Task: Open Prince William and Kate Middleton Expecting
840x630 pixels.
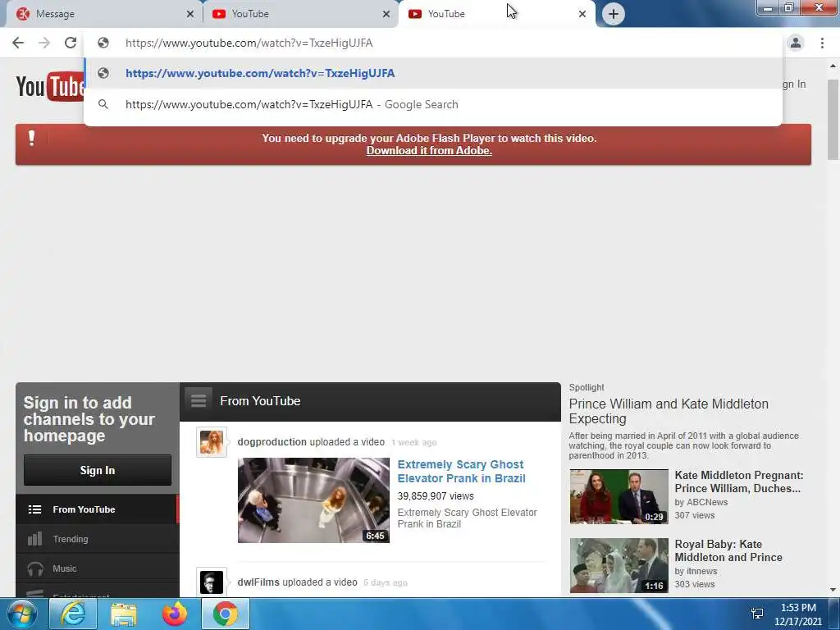Action: pos(669,411)
